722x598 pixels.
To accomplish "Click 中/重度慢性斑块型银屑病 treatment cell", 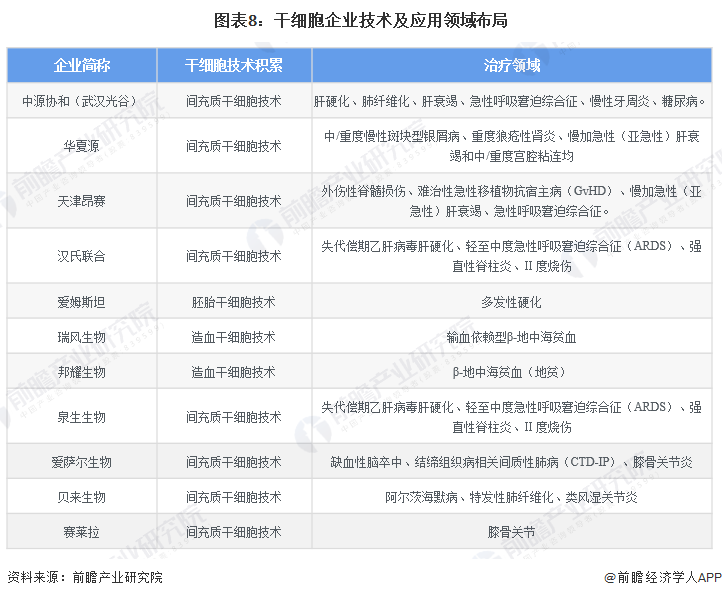I will pos(512,146).
